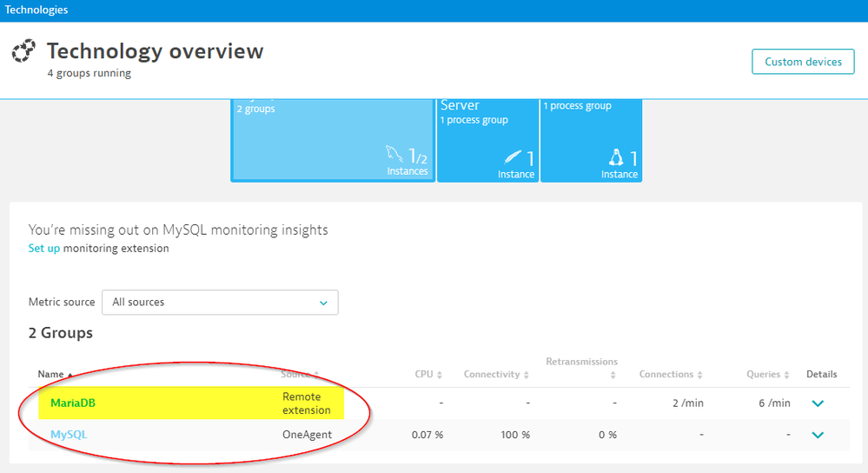Sort the table by CPU column
868x473 pixels.
(428, 375)
